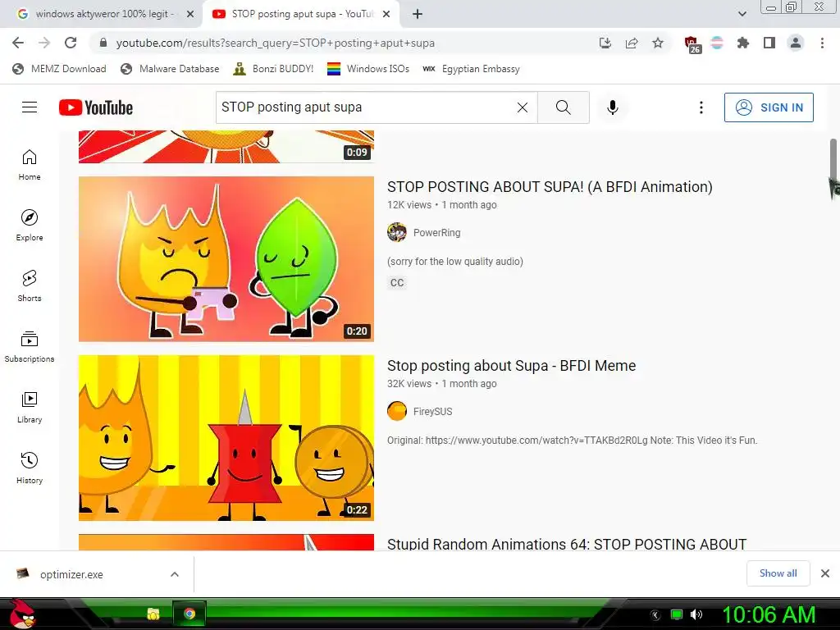Click the install app icon in address bar
840x630 pixels.
point(605,43)
